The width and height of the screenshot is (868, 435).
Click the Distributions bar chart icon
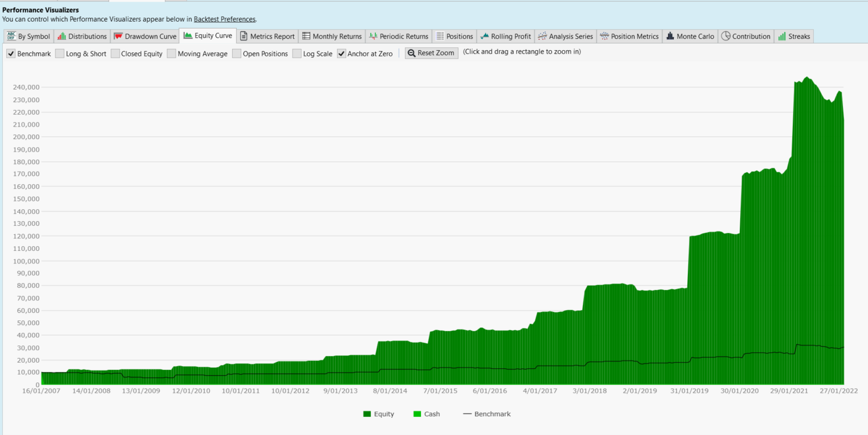coord(62,36)
